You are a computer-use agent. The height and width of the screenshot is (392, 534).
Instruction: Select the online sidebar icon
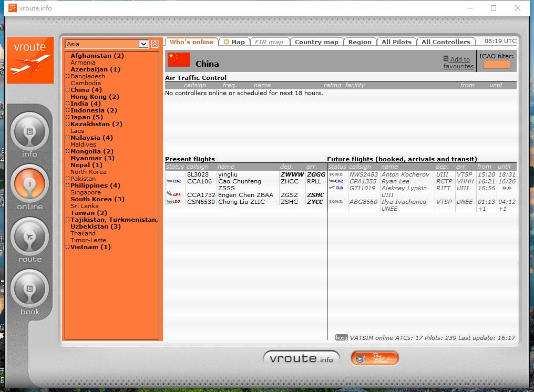(29, 184)
